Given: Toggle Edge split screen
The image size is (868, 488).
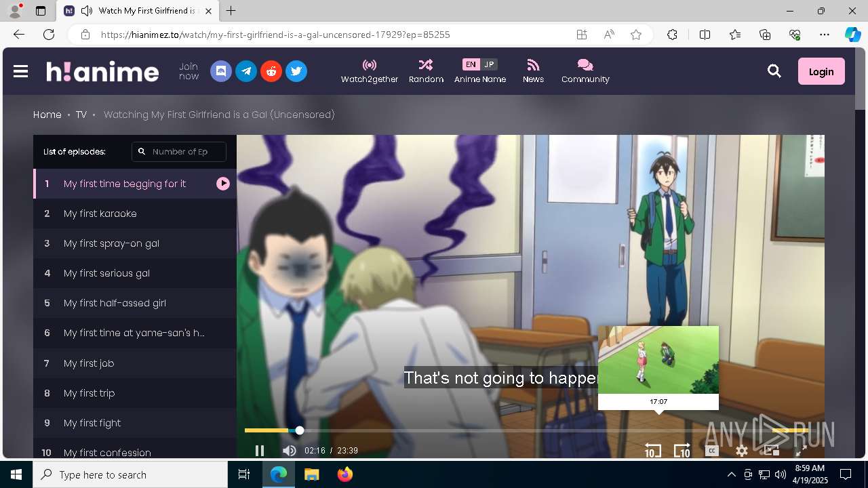Looking at the screenshot, I should click(x=705, y=35).
